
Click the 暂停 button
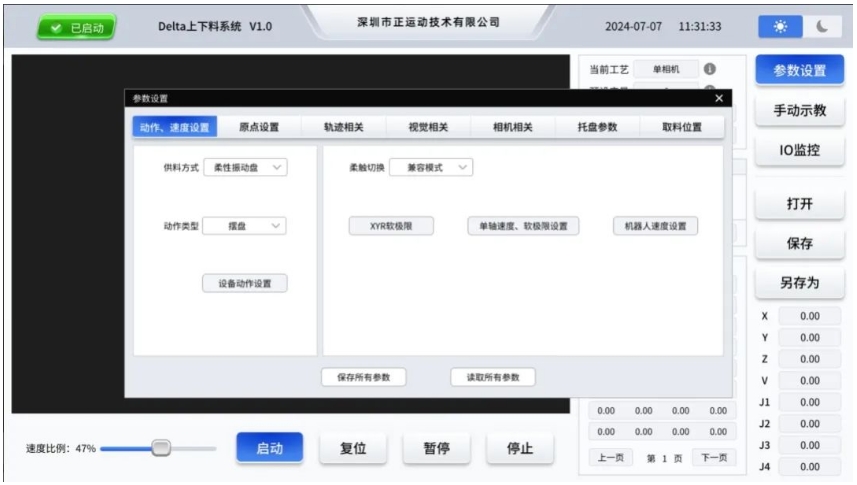[437, 448]
